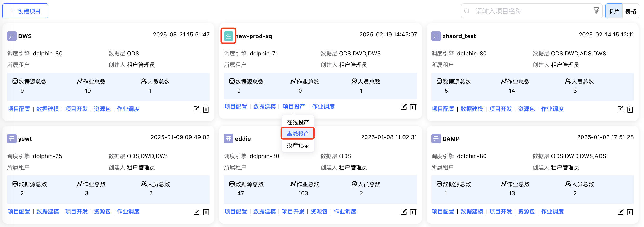644x227 pixels.
Task: Open 投产记录 from the dropdown menu
Action: point(298,145)
